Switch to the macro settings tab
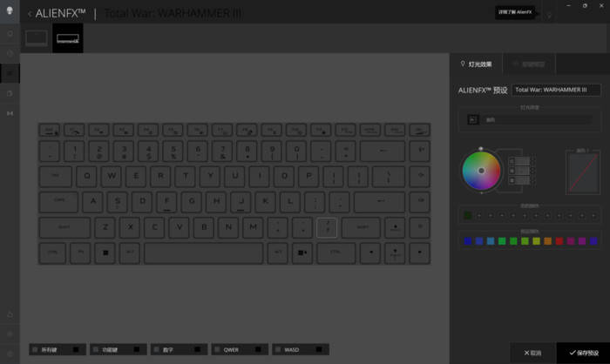610x364 pixels. click(x=526, y=64)
